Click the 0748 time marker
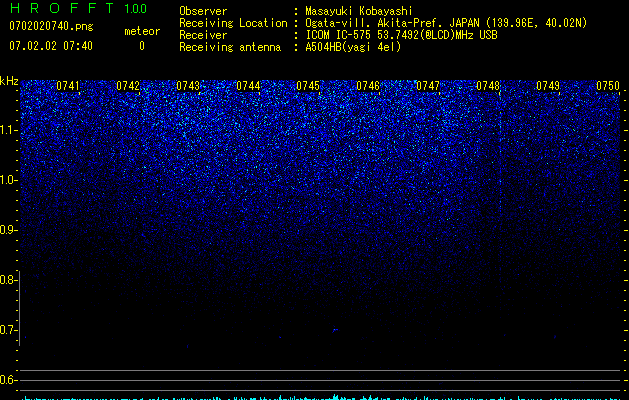The image size is (629, 400). click(x=488, y=86)
